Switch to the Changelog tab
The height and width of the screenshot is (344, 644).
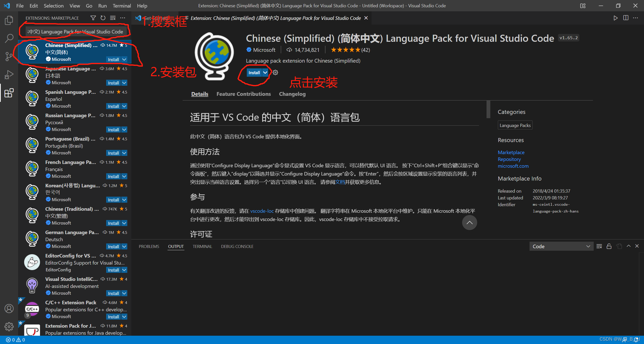292,94
